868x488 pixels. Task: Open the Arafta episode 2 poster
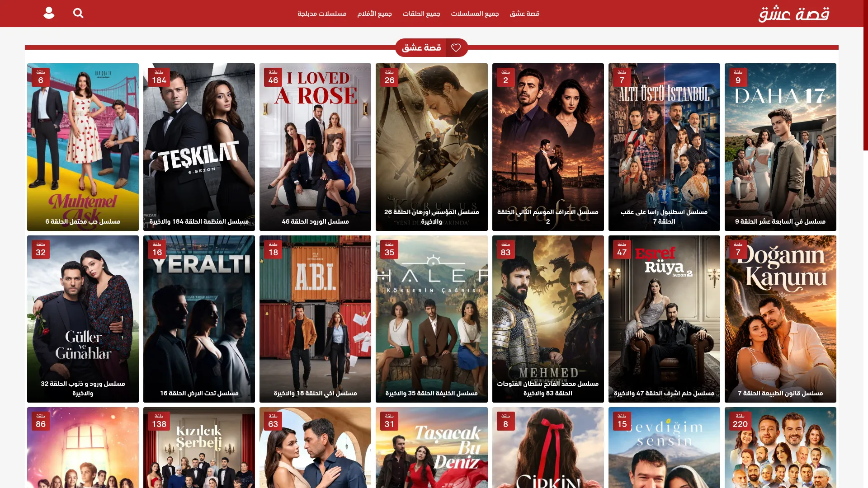tap(548, 147)
